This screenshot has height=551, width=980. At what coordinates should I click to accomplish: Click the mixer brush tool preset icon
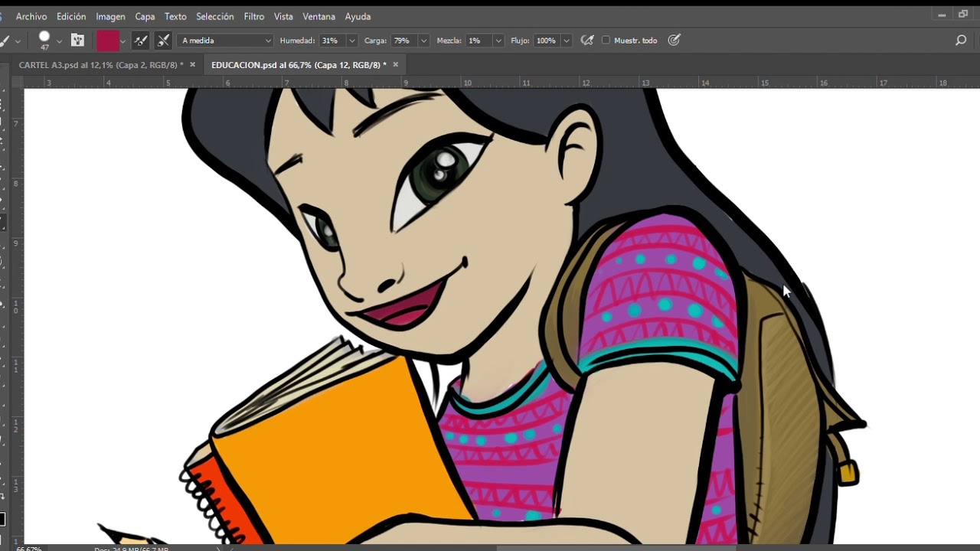click(x=5, y=41)
